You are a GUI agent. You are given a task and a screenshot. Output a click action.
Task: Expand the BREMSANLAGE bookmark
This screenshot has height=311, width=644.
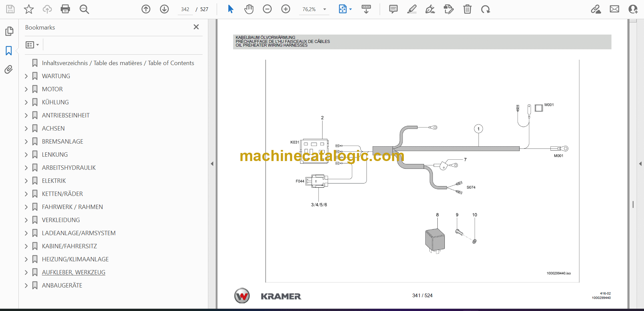(x=26, y=142)
